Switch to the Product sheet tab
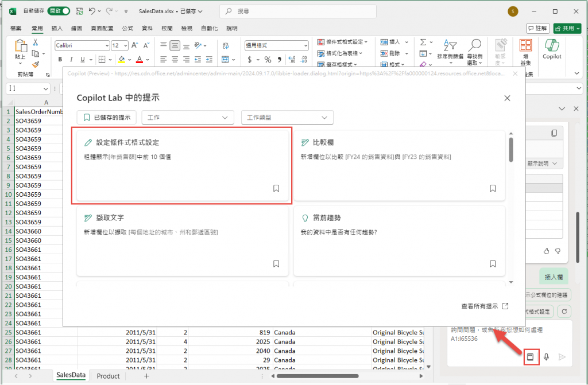Image resolution: width=588 pixels, height=385 pixels. coord(108,376)
